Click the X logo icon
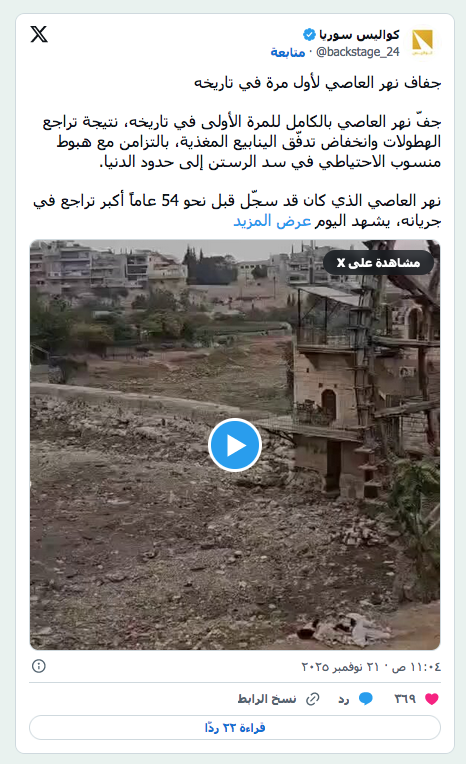Screen dimensions: 466x764 click(x=39, y=34)
